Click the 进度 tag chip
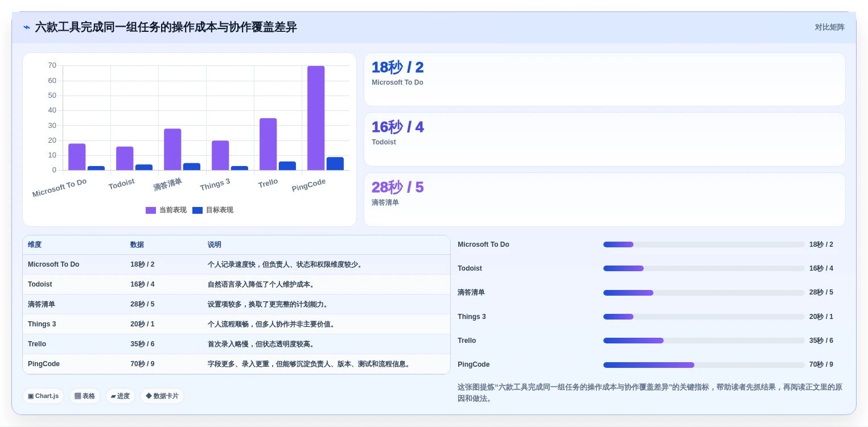The height and width of the screenshot is (427, 868). pos(120,396)
